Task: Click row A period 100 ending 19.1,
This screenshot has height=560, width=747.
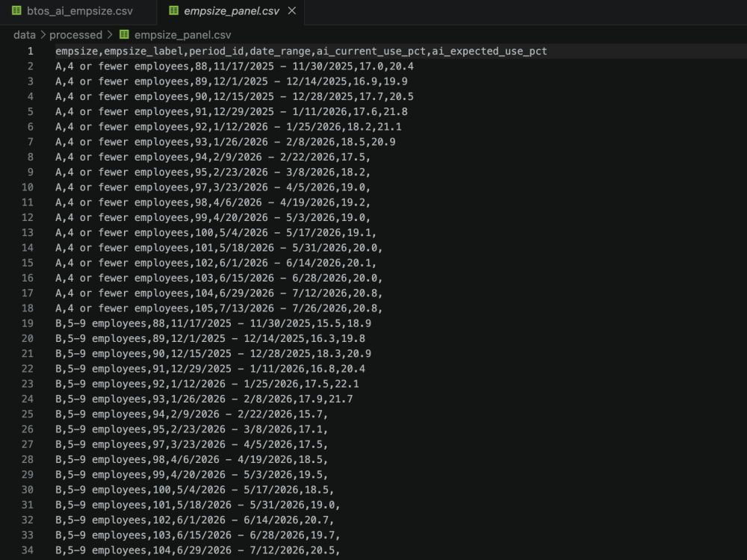Action: (x=216, y=232)
